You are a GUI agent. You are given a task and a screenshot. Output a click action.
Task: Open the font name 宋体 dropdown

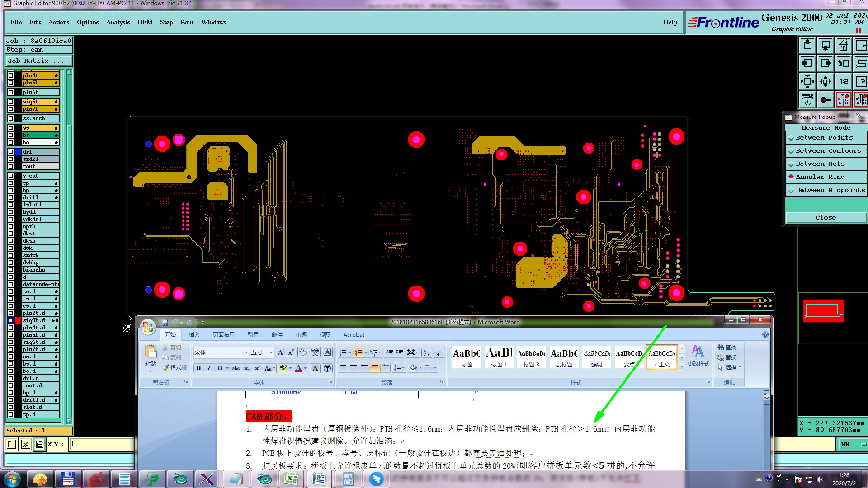pos(246,352)
